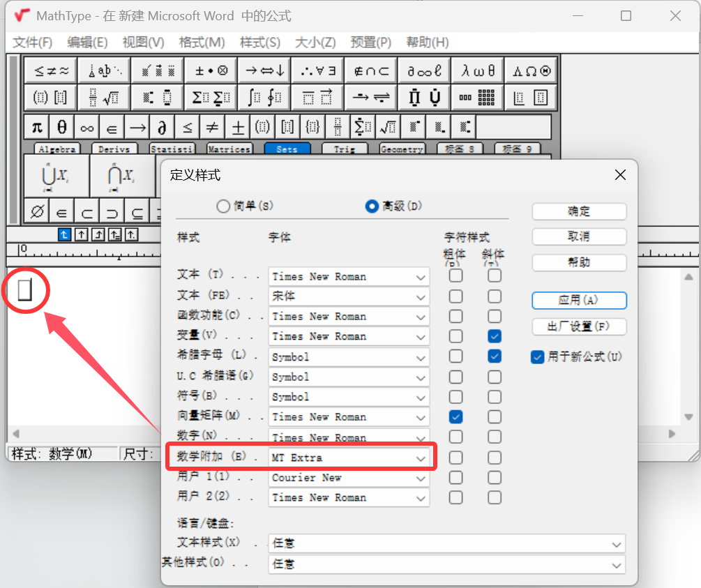Insert the big intersection template
701x588 pixels.
click(x=123, y=176)
